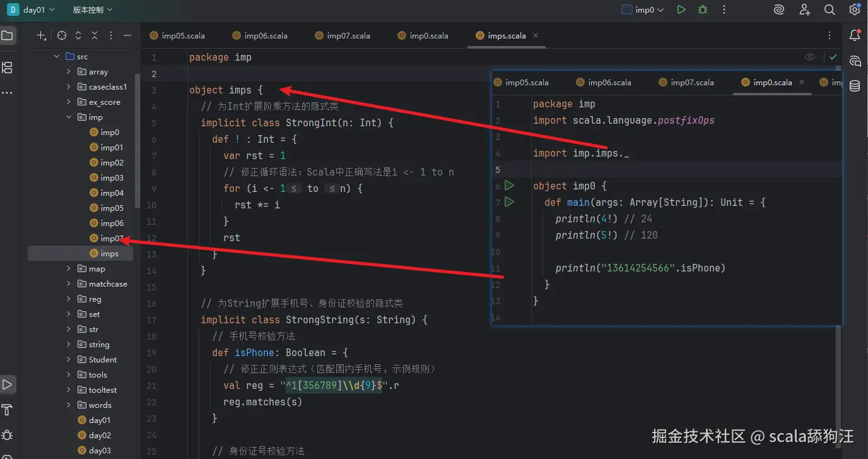Select imp06.scala tab in overlay editor
Viewport: 868px width, 459px height.
[604, 82]
